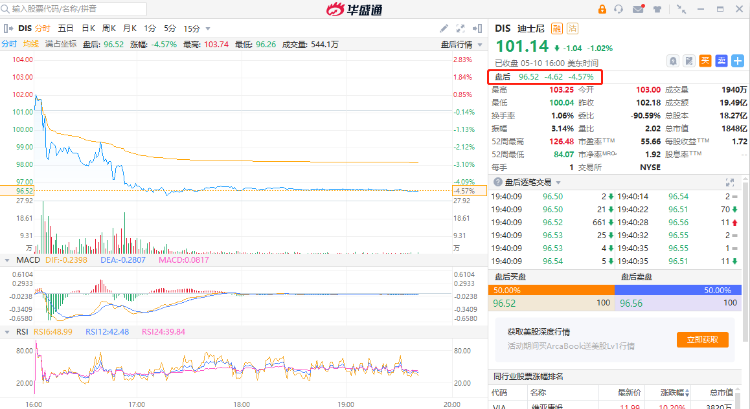
Task: Switch to 日K chart tab
Action: (88, 28)
